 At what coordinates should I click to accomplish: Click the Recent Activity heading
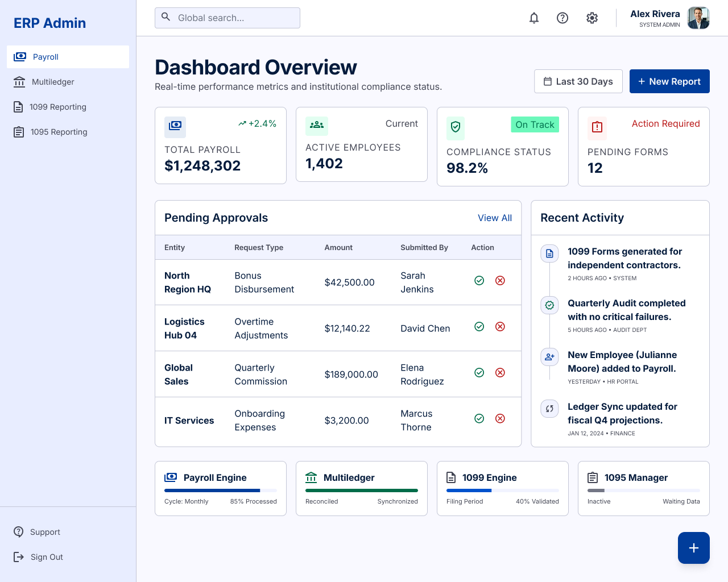582,218
